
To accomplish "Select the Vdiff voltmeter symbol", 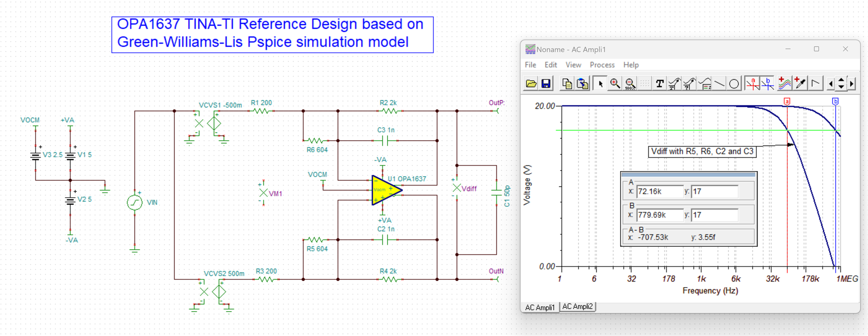I will 457,188.
